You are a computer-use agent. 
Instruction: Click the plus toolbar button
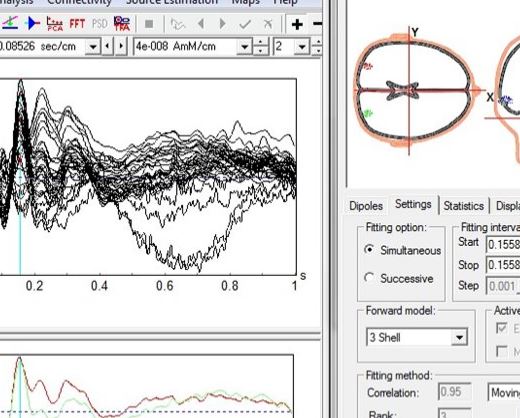297,24
